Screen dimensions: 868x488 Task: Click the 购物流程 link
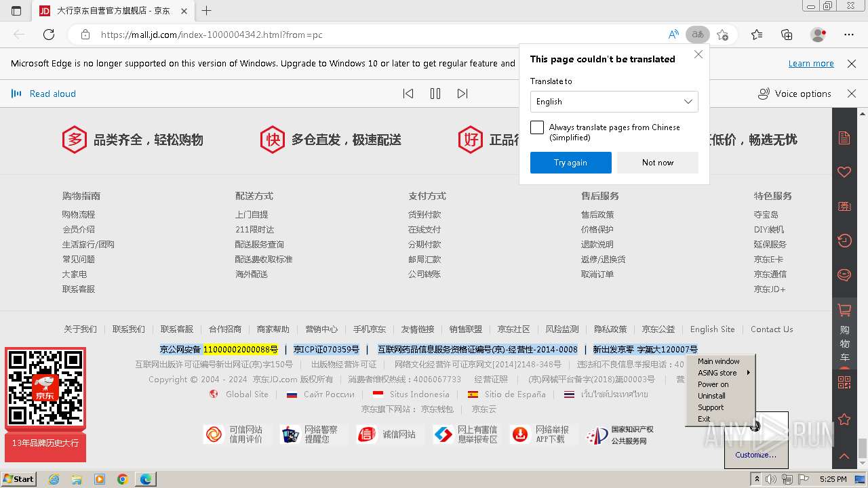pyautogui.click(x=79, y=215)
